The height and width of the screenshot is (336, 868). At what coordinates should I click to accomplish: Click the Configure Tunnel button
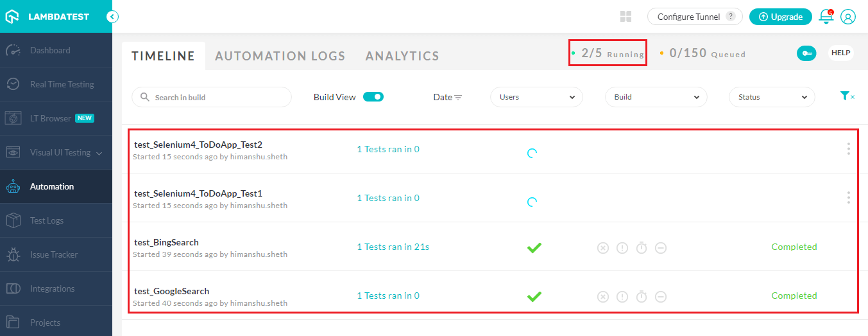tap(694, 17)
